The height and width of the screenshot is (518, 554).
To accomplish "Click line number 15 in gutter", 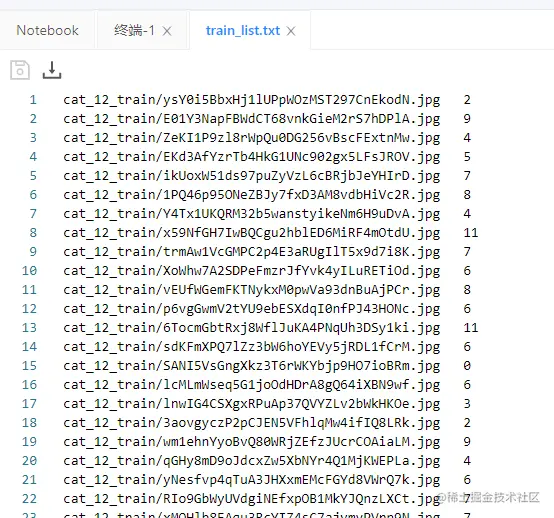I will click(29, 366).
